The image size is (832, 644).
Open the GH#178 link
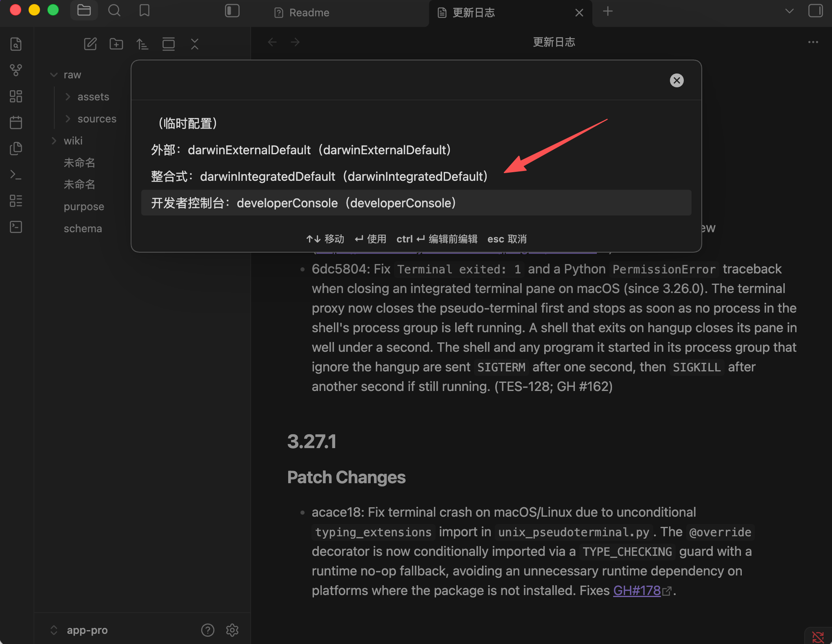coord(637,591)
